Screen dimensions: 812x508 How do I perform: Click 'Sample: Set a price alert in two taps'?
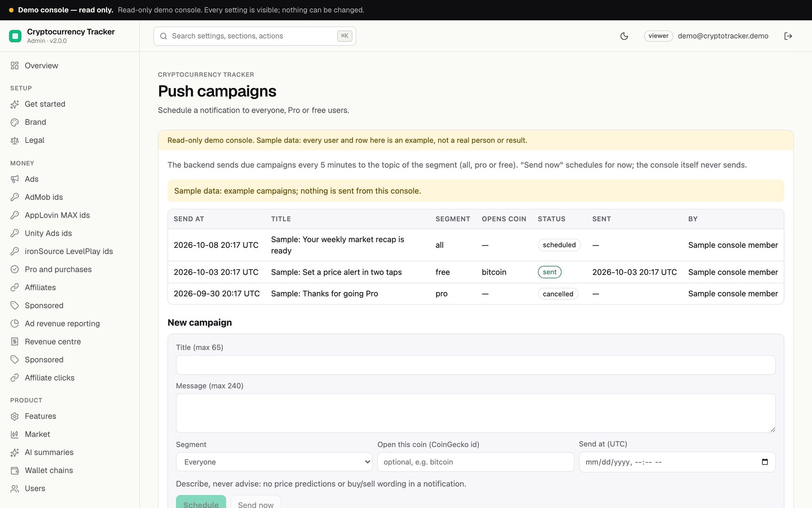(x=336, y=272)
